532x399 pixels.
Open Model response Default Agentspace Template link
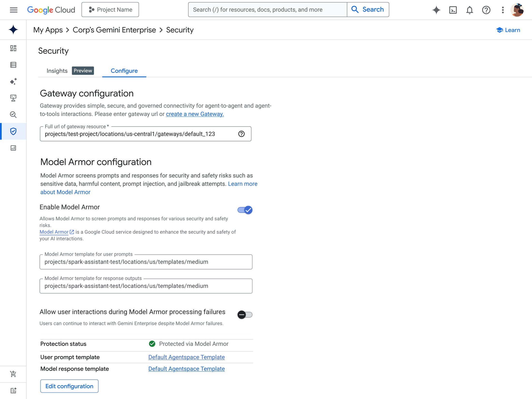(x=186, y=369)
